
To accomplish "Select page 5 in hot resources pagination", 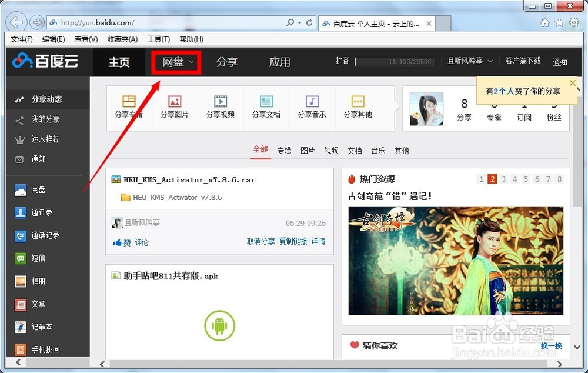I will tap(526, 178).
